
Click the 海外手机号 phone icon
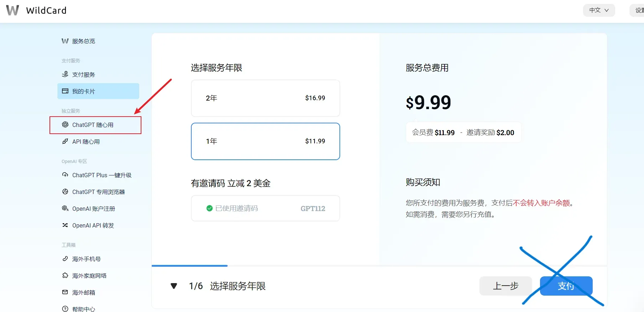[x=65, y=259]
